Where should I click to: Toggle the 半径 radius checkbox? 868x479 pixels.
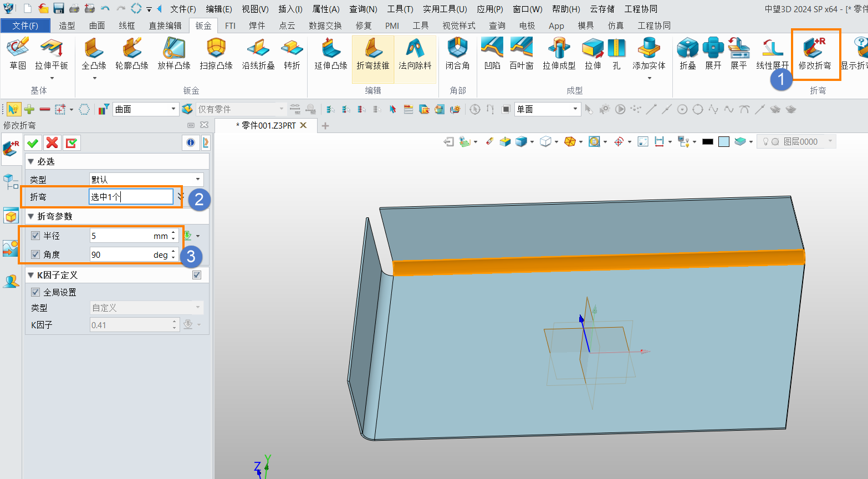pyautogui.click(x=35, y=236)
